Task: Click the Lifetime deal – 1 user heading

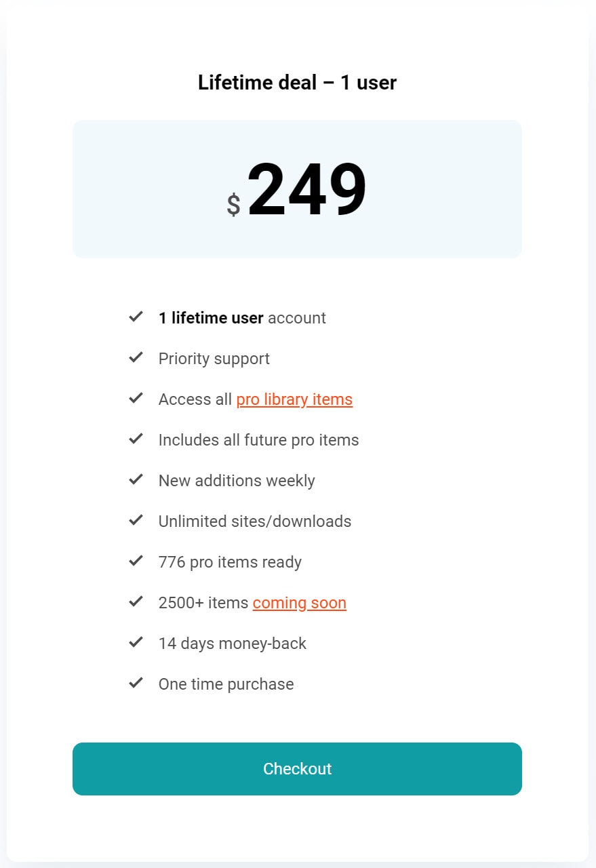Action: pyautogui.click(x=297, y=83)
